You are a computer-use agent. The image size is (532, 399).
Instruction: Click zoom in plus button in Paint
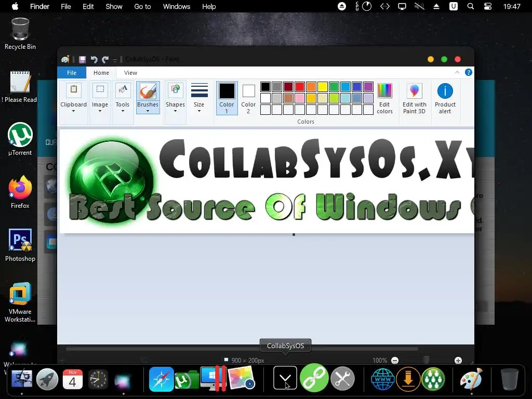click(458, 361)
